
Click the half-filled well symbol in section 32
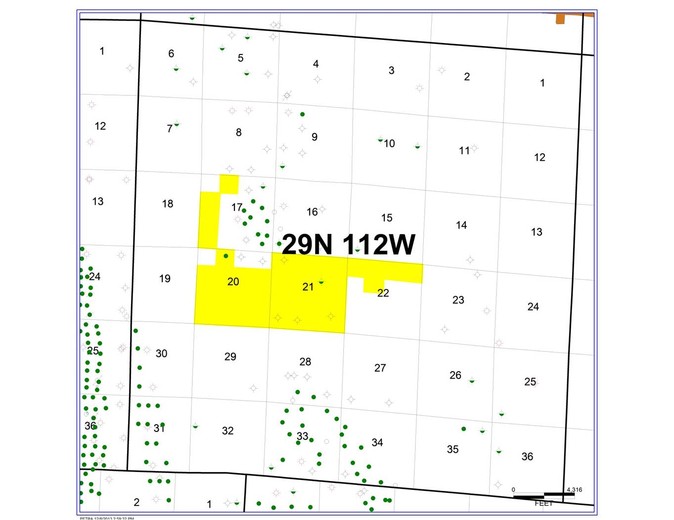(x=196, y=426)
